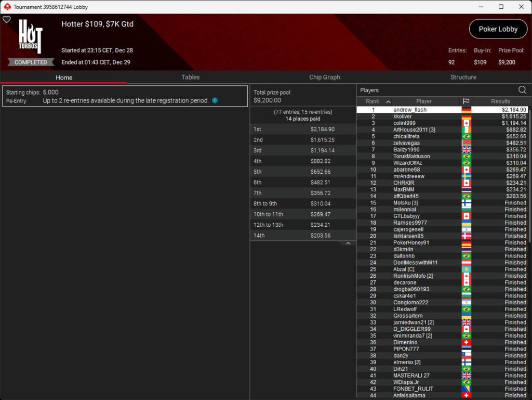Viewport: 532px width, 400px height.
Task: Click the Re-Entry info icon
Action: coord(215,100)
